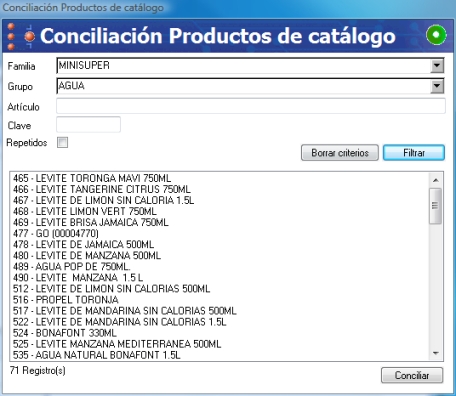Open the Familia dropdown arrow
This screenshot has height=396, width=456.
437,66
